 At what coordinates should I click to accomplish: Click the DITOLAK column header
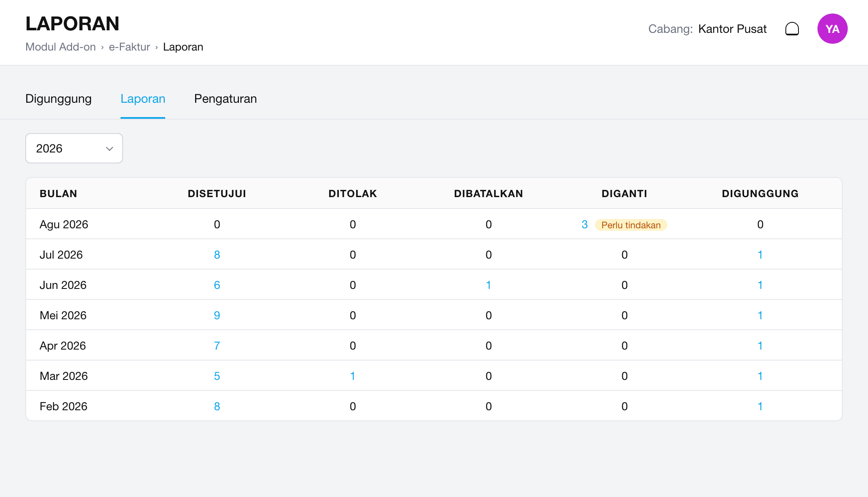tap(353, 194)
